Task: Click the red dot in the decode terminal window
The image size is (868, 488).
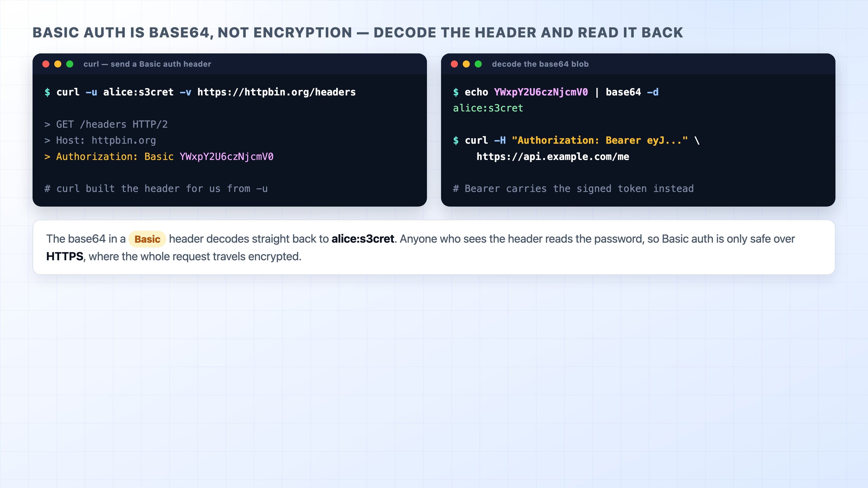Action: 454,64
